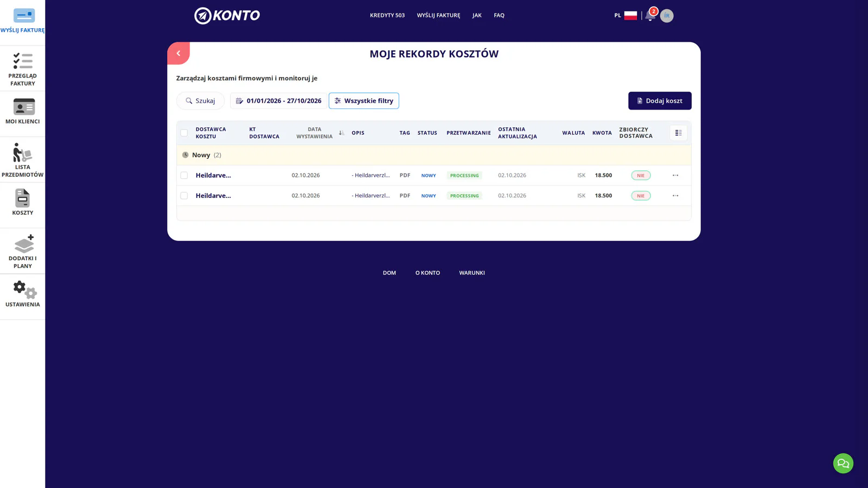Image resolution: width=868 pixels, height=488 pixels.
Task: Click the Dostawca Kosztu column header
Action: pyautogui.click(x=211, y=133)
